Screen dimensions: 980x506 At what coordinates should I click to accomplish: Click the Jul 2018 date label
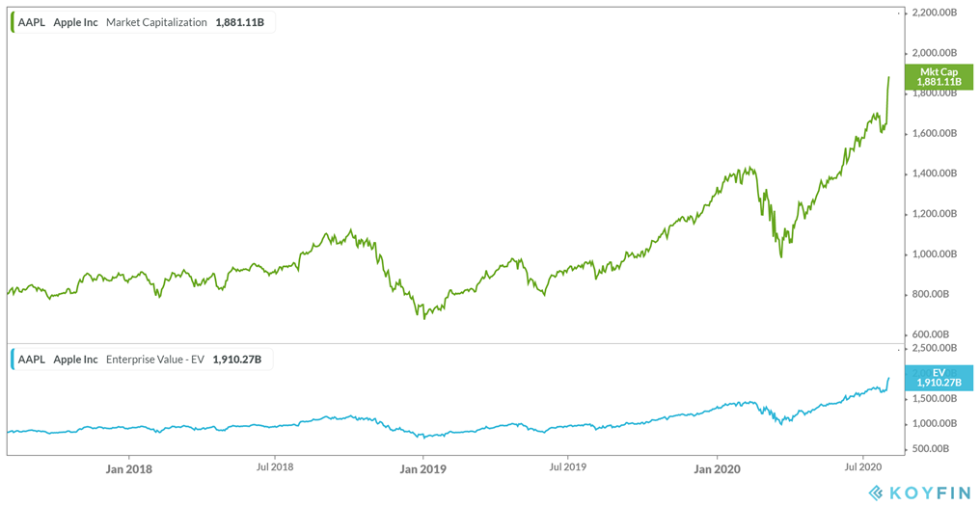273,466
